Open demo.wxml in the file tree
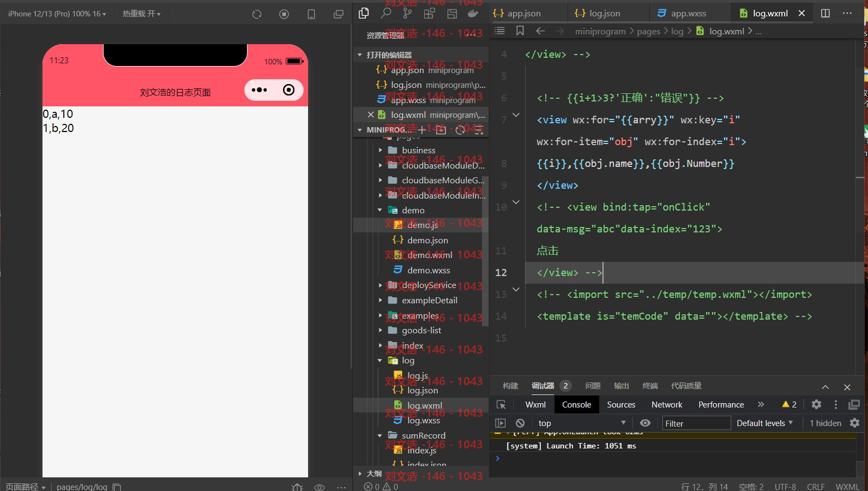This screenshot has height=491, width=868. (430, 255)
